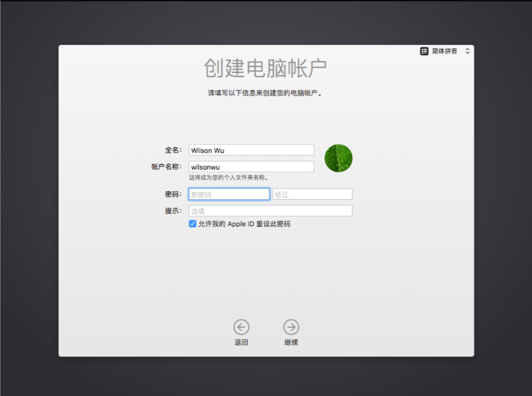This screenshot has width=532, height=396.
Task: Click the 全名 field containing Wilson Wu
Action: pos(252,150)
